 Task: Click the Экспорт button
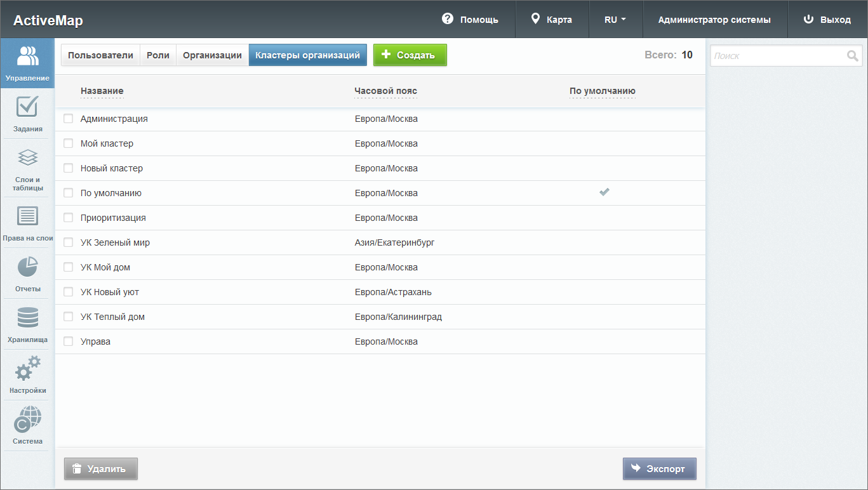pos(659,469)
